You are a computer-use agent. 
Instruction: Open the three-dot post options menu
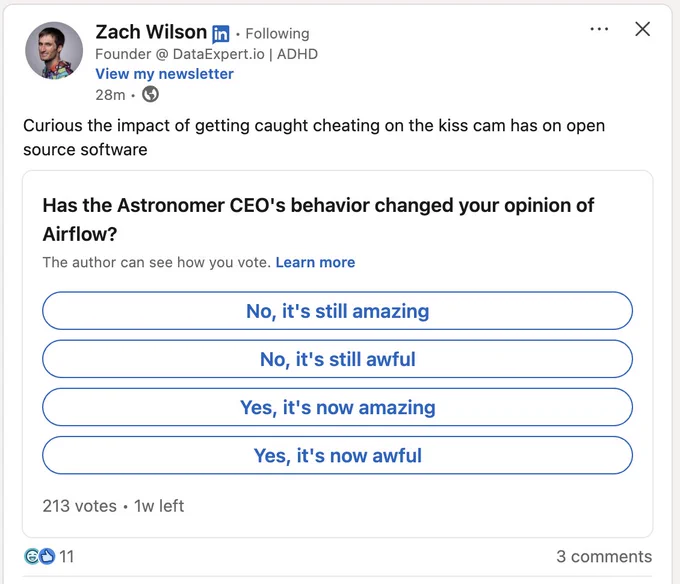click(599, 29)
